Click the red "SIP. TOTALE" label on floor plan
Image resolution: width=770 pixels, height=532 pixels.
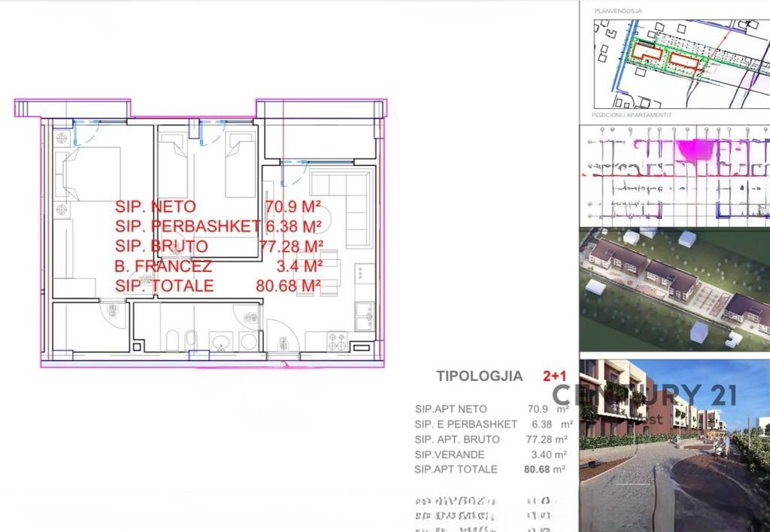pyautogui.click(x=165, y=286)
